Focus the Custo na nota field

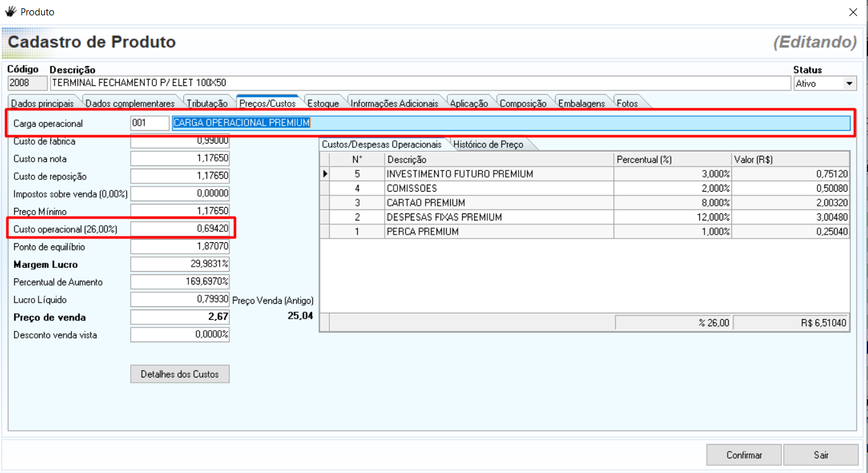[179, 158]
